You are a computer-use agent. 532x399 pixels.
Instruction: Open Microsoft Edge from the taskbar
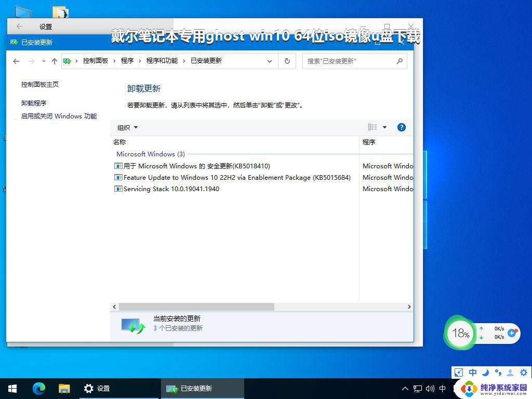click(39, 388)
